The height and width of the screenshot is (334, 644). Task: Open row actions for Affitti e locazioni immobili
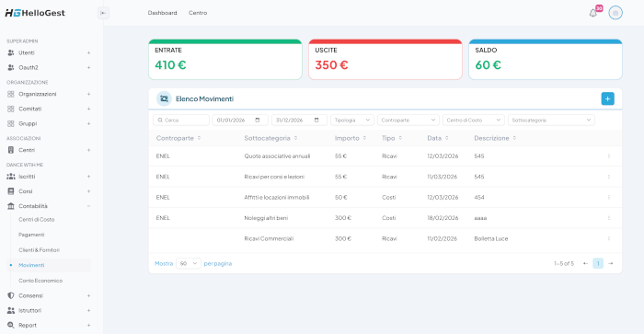609,197
